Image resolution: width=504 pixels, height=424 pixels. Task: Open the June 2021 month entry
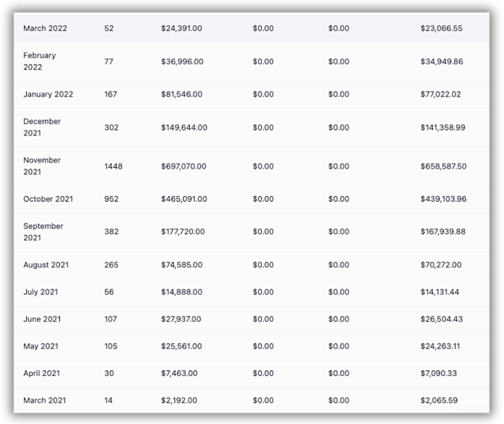click(42, 319)
